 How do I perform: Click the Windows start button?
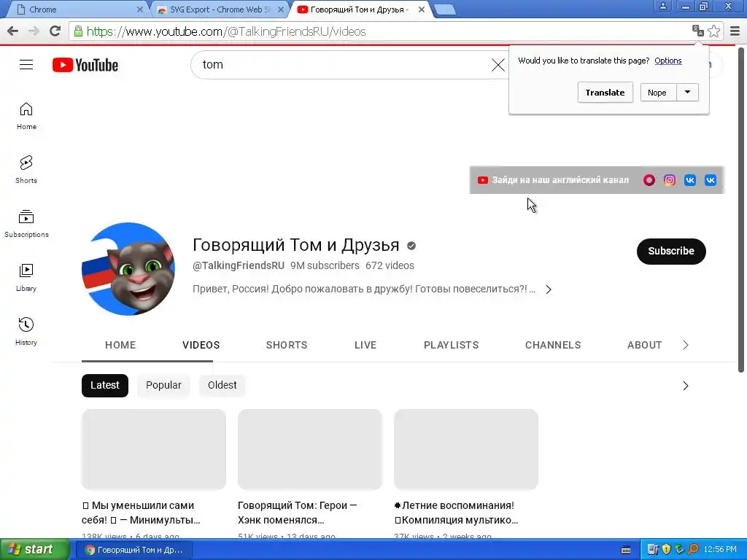[35, 550]
